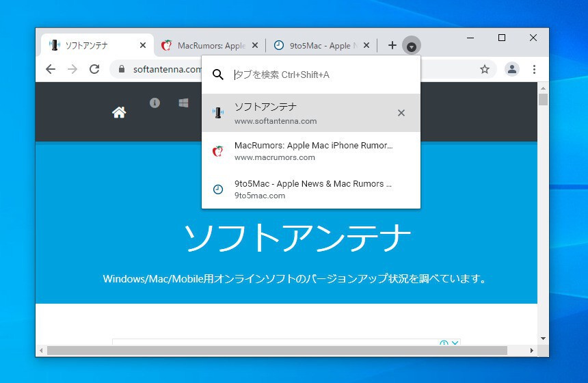Click the Windows logo icon in site navigation

[183, 103]
